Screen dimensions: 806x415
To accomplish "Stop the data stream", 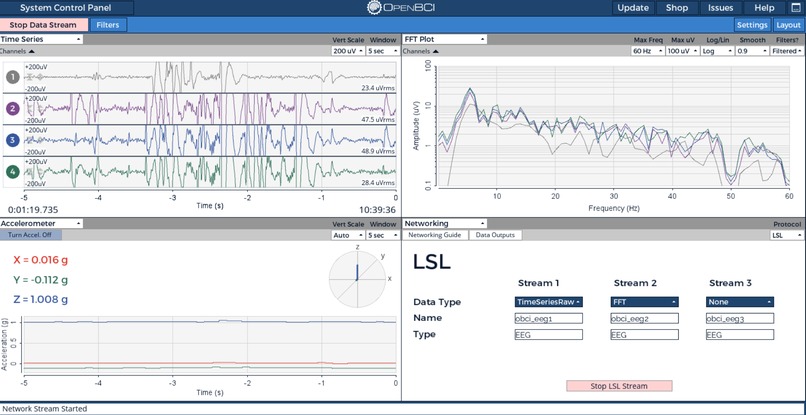I will (43, 25).
